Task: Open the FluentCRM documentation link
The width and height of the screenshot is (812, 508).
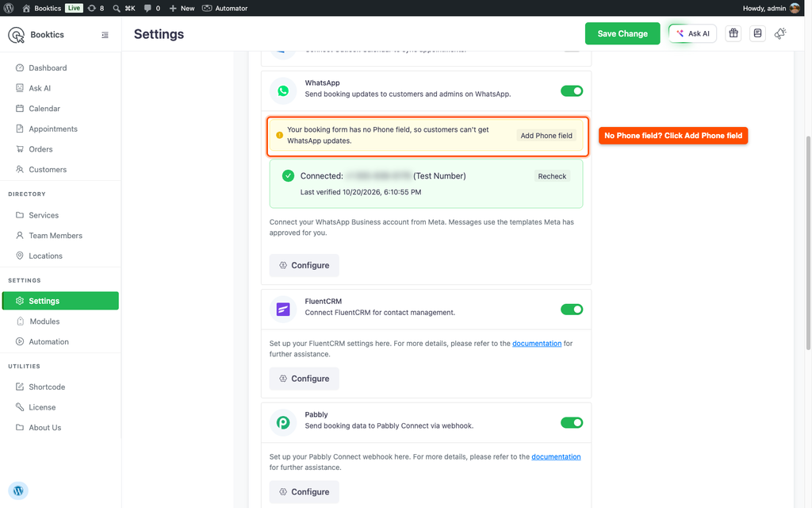Action: [x=537, y=343]
